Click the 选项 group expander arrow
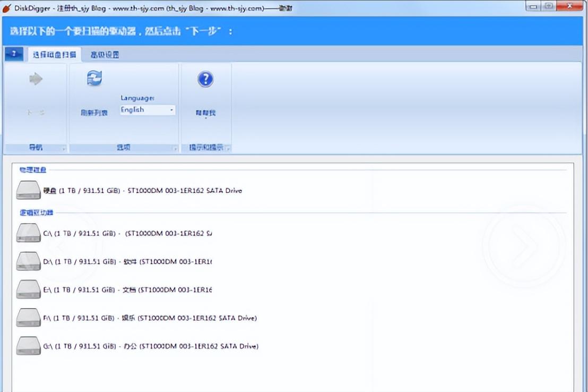 click(175, 148)
